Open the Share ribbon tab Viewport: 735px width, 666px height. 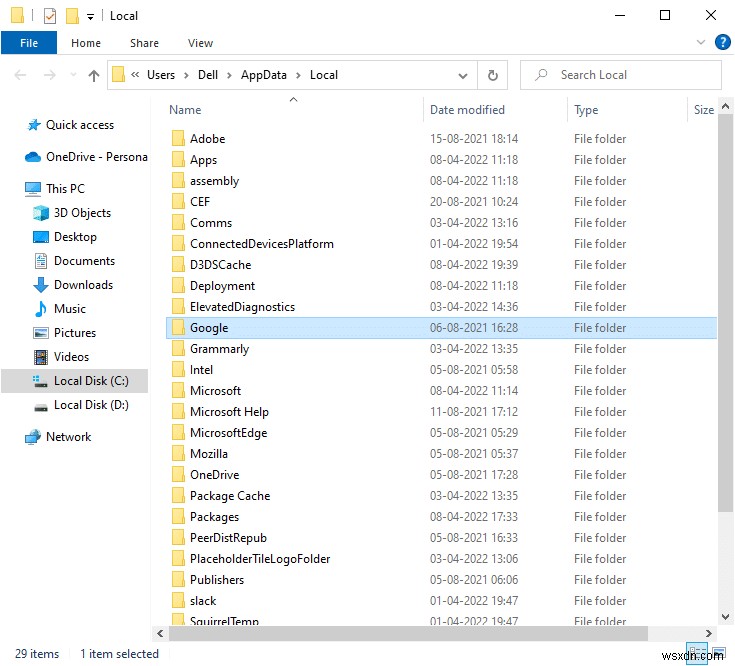[x=144, y=43]
